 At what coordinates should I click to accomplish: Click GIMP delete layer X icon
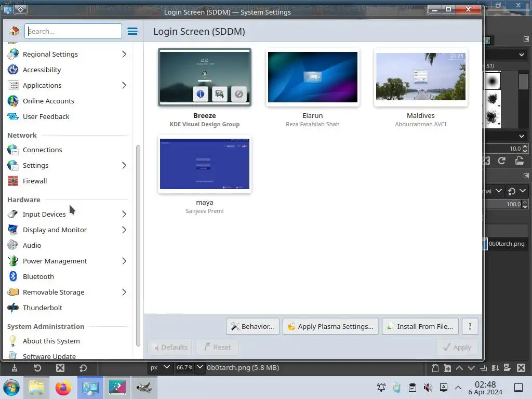pyautogui.click(x=521, y=368)
